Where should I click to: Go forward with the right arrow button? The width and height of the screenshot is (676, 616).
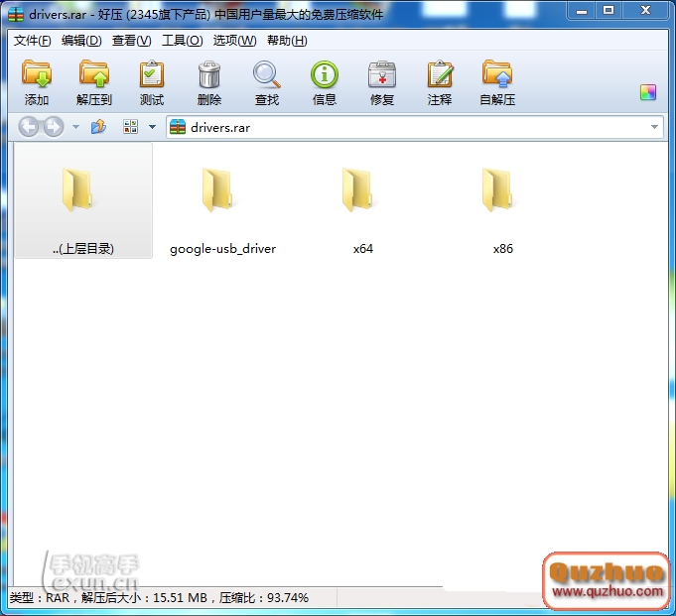54,127
